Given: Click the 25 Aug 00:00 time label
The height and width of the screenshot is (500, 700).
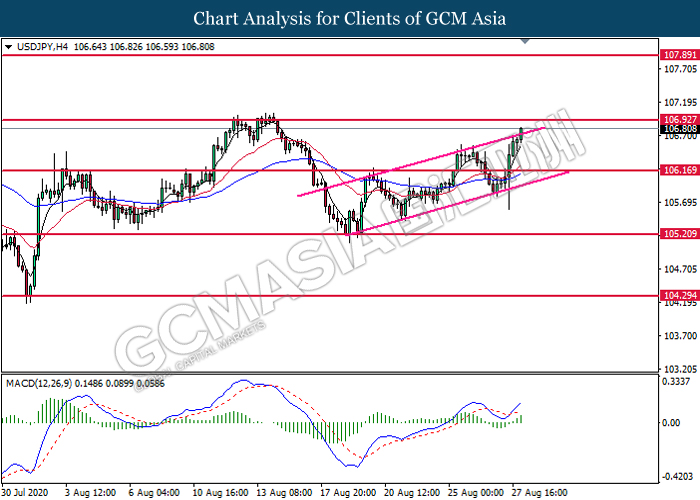Looking at the screenshot, I should 475,493.
